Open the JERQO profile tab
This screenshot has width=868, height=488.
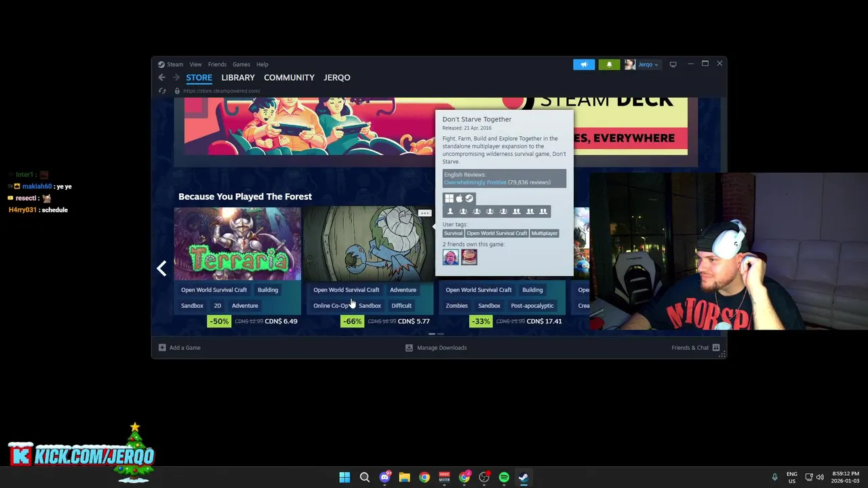(x=337, y=77)
